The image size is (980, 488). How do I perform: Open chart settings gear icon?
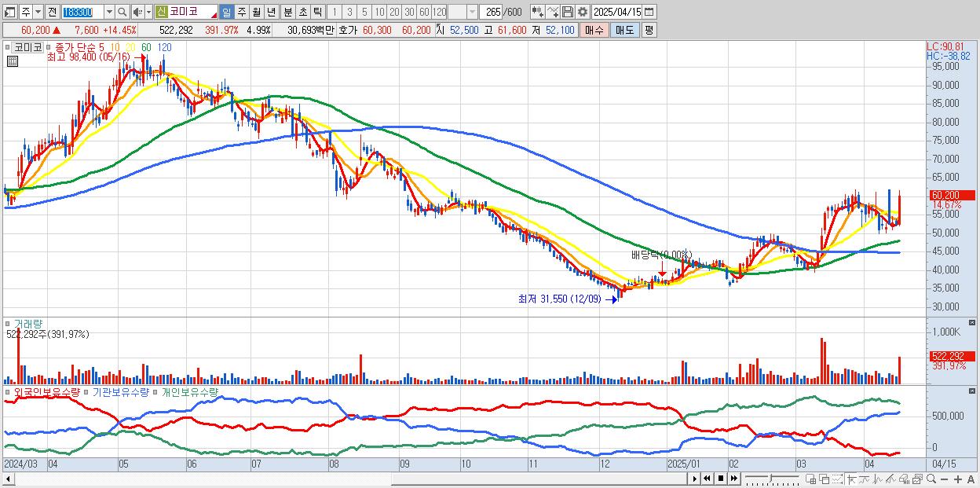(582, 12)
